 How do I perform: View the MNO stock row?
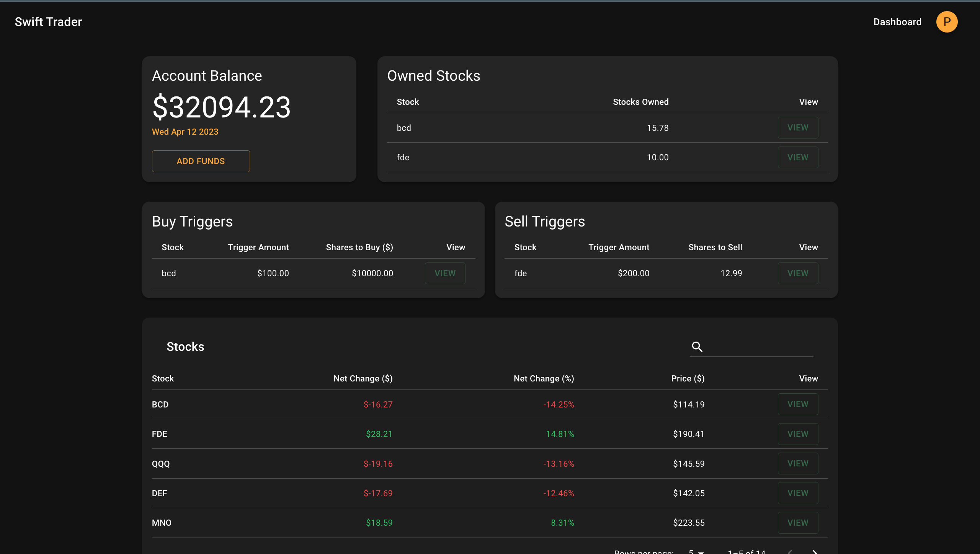pyautogui.click(x=798, y=523)
